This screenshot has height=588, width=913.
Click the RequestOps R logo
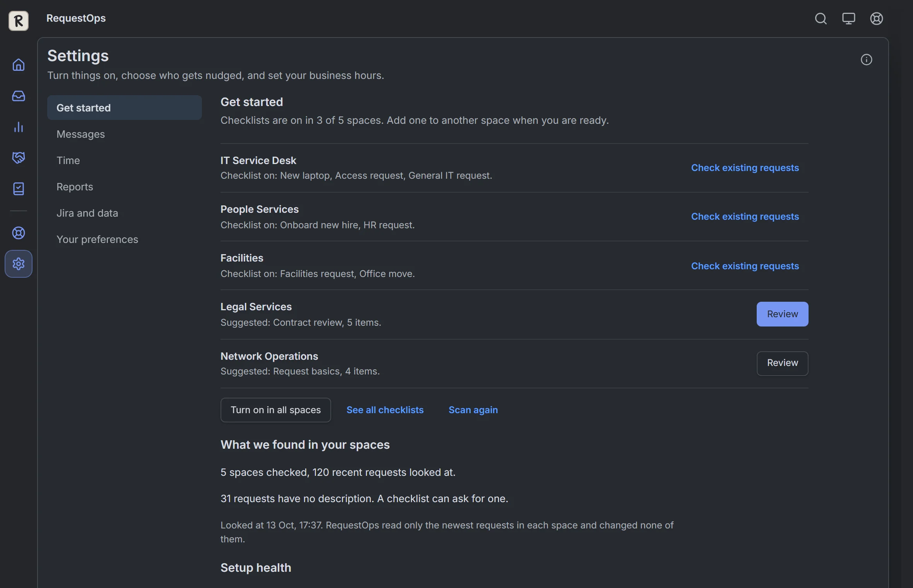coord(19,21)
